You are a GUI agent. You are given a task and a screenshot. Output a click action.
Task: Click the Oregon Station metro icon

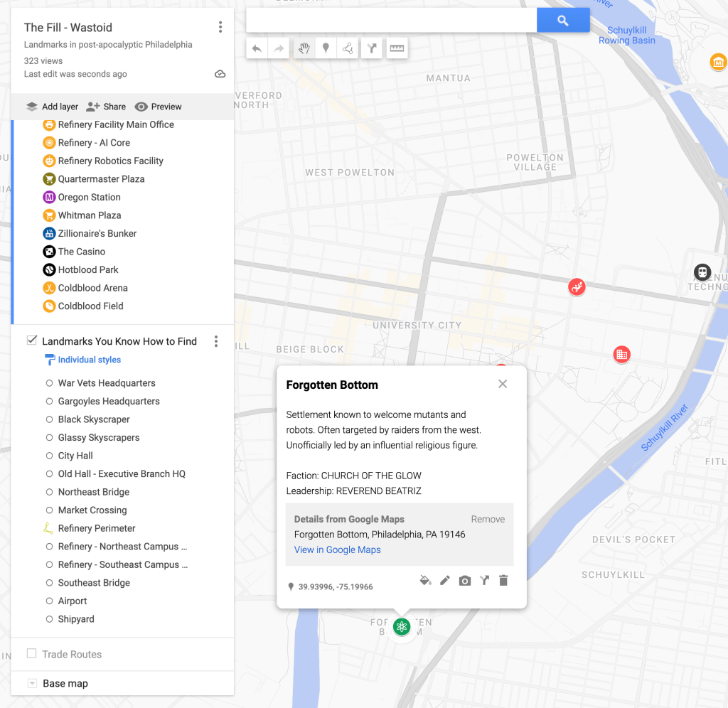pyautogui.click(x=49, y=197)
